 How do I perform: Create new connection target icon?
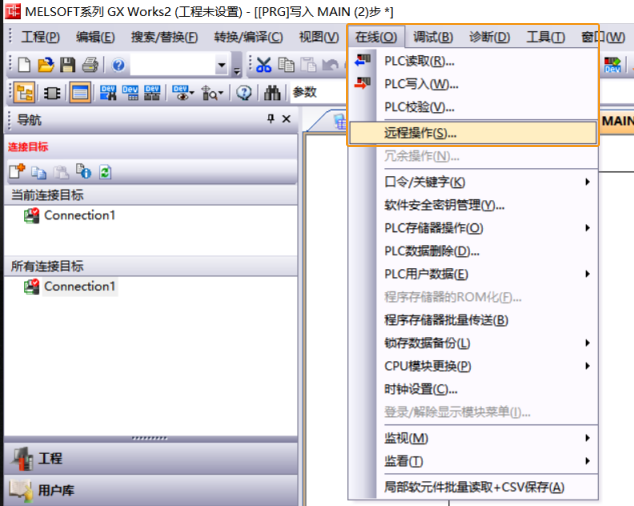17,171
